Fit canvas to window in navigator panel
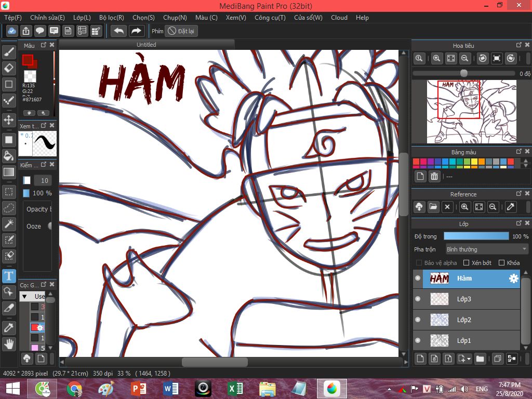This screenshot has width=532, height=399. coord(450,58)
